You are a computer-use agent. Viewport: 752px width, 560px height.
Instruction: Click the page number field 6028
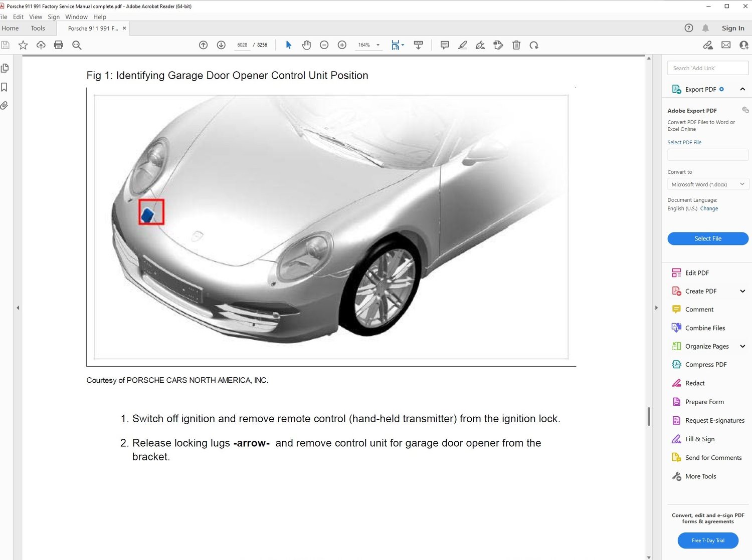[x=242, y=45]
